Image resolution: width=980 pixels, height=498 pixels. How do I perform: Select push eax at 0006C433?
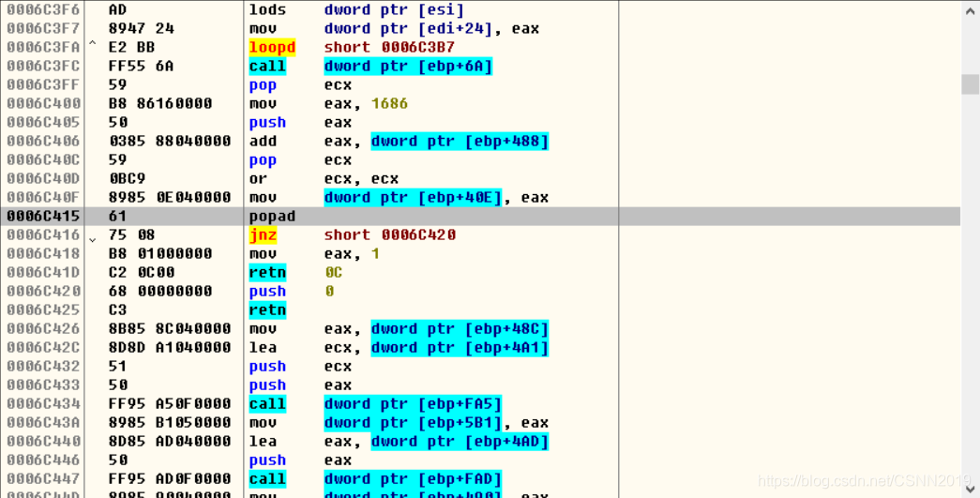(x=480, y=385)
